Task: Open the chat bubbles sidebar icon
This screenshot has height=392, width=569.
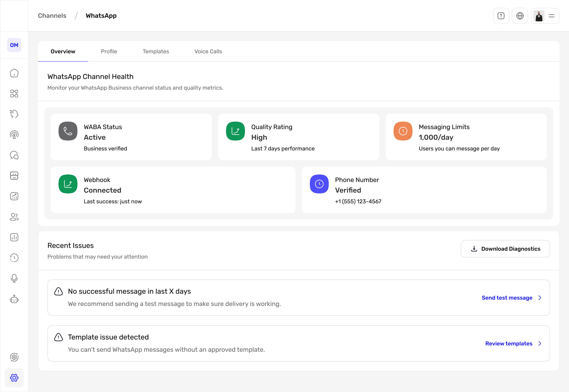Action: pos(14,155)
